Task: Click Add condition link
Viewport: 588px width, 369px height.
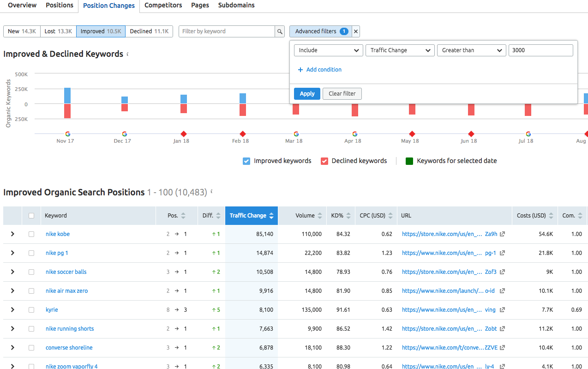Action: click(x=320, y=70)
